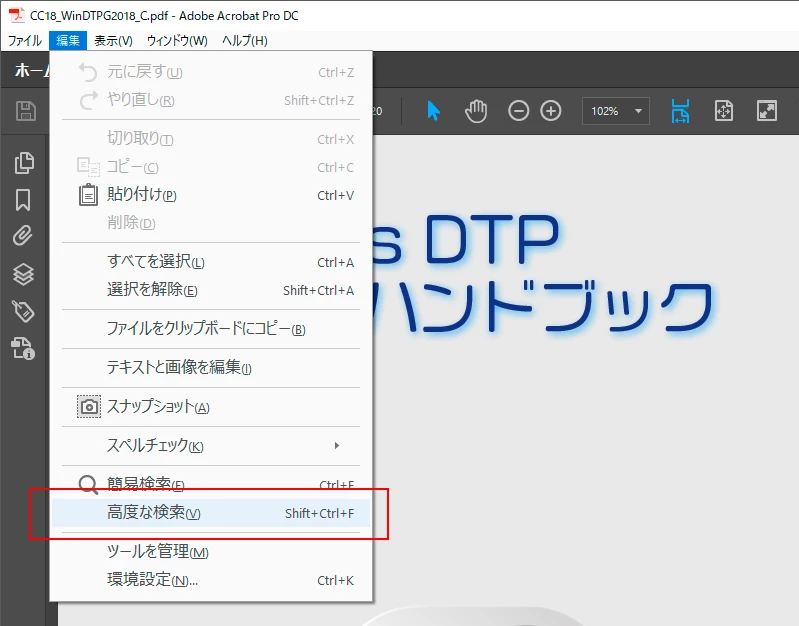Viewport: 799px width, 626px height.
Task: Click the Fit Width scrolling icon
Action: coord(680,111)
